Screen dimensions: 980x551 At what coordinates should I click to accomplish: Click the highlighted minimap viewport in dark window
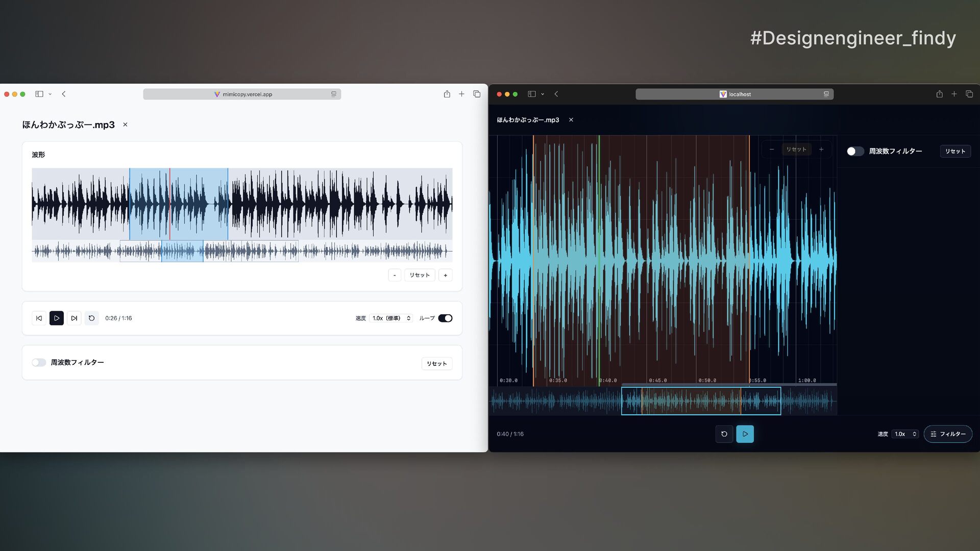700,401
